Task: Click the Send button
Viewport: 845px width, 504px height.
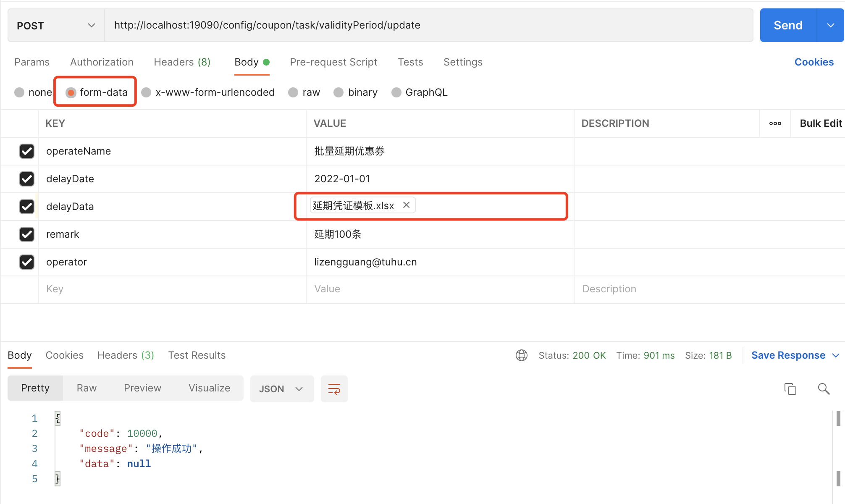Action: pos(788,25)
